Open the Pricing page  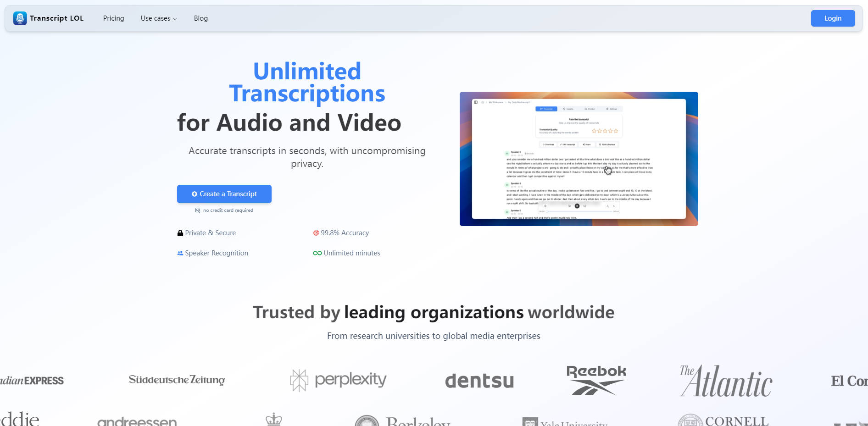[113, 18]
